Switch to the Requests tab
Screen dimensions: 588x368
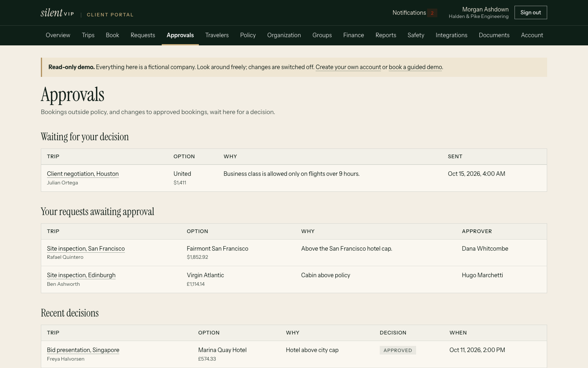(143, 35)
